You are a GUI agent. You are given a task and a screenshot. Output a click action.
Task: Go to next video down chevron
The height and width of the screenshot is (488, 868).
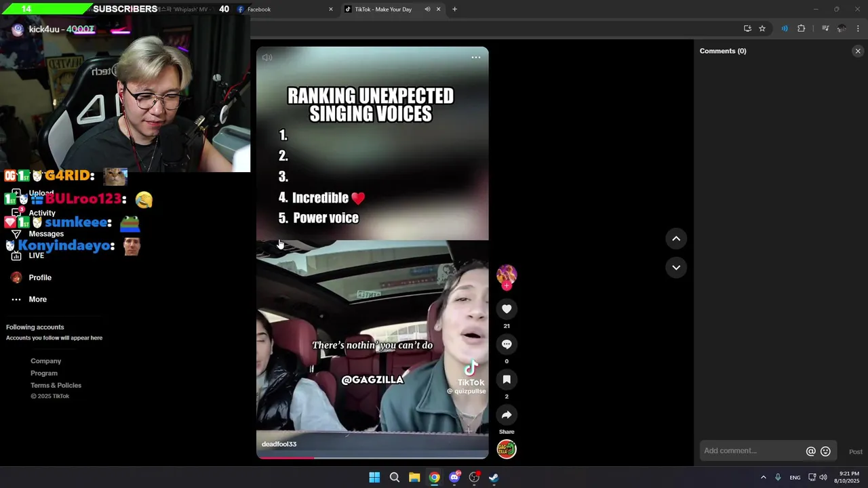(676, 268)
